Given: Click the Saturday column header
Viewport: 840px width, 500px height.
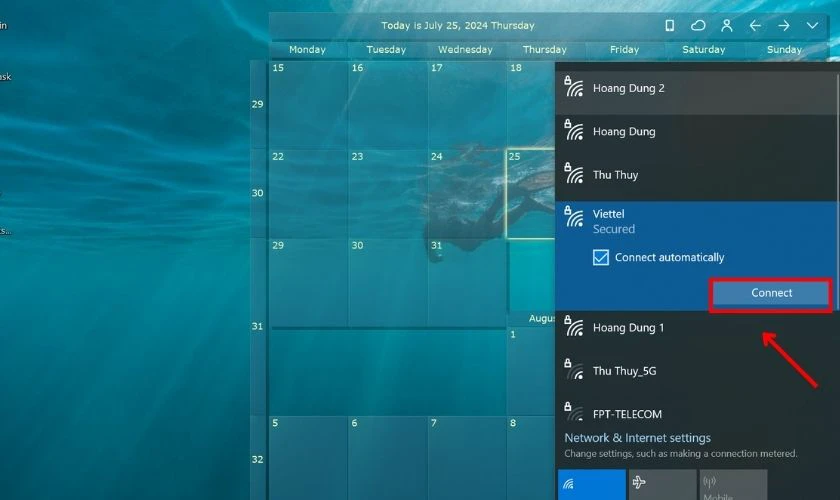Looking at the screenshot, I should point(703,50).
